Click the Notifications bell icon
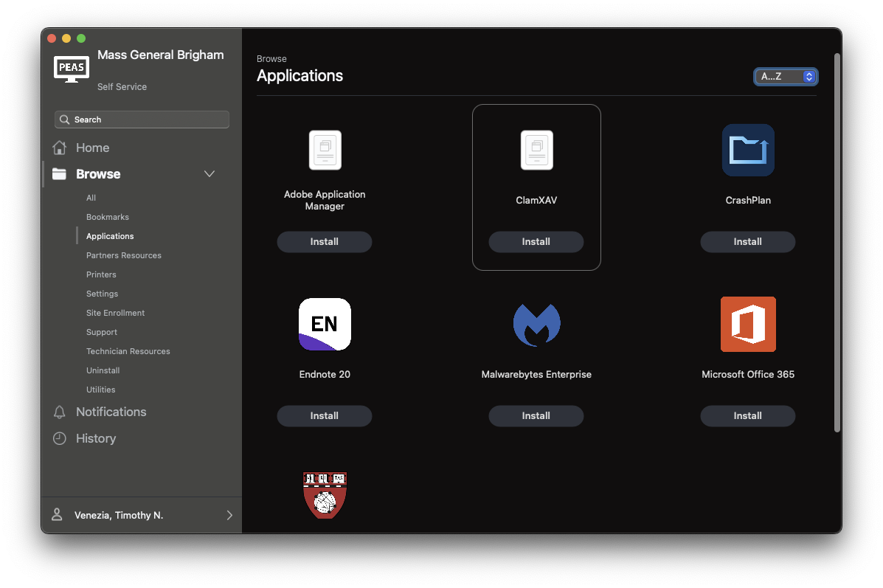 pos(59,412)
